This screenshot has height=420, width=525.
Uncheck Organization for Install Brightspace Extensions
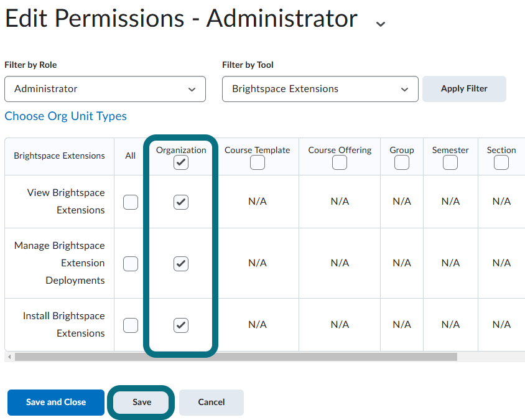click(x=181, y=325)
